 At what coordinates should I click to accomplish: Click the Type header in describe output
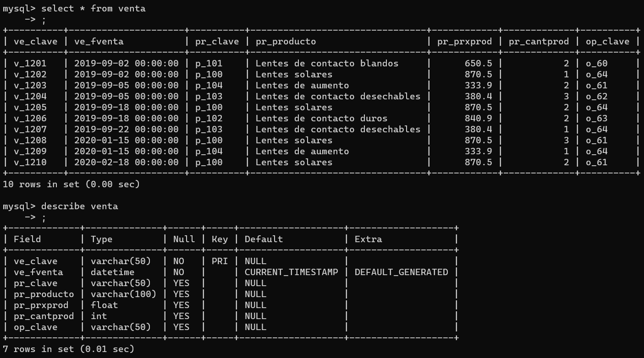pyautogui.click(x=102, y=239)
